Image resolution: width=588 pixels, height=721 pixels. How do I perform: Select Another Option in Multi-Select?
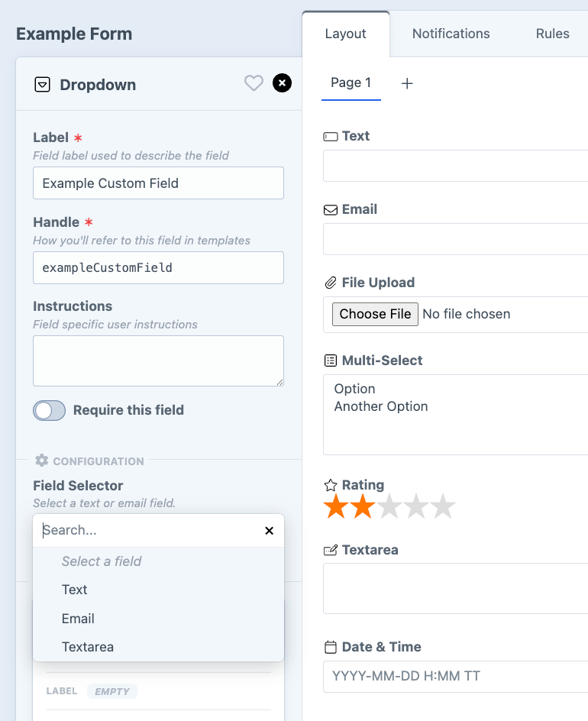tap(381, 406)
